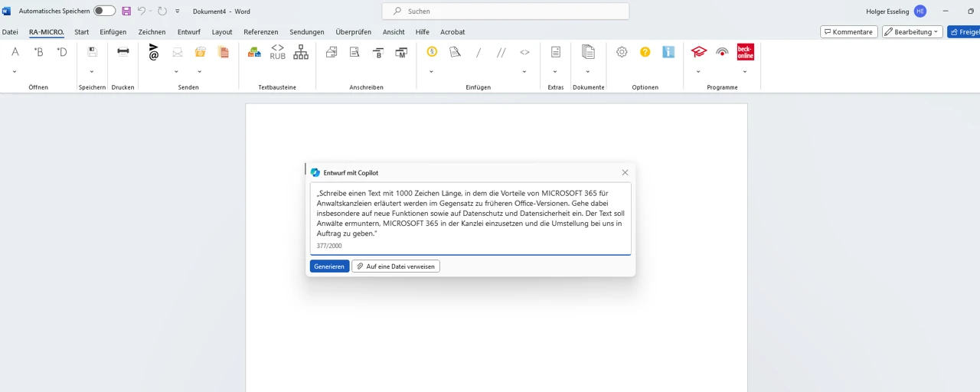This screenshot has width=980, height=392.
Task: Click the '*B' icon in Öffnen group
Action: tap(38, 52)
